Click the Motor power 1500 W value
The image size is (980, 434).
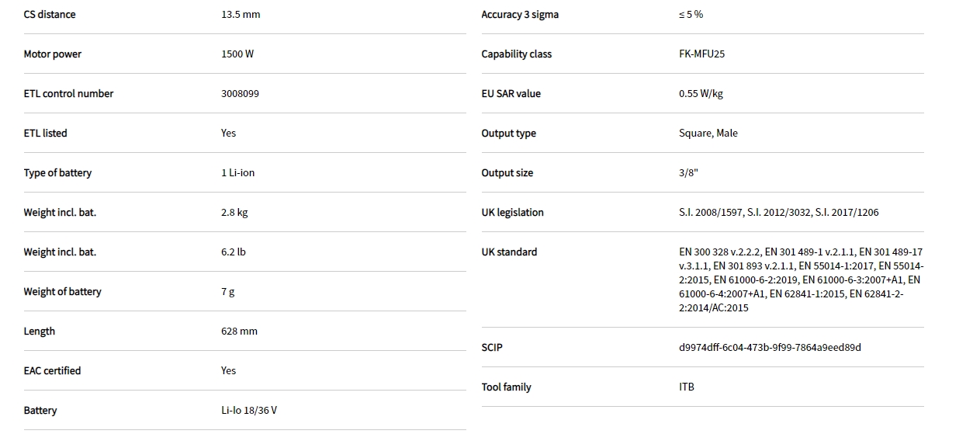237,54
